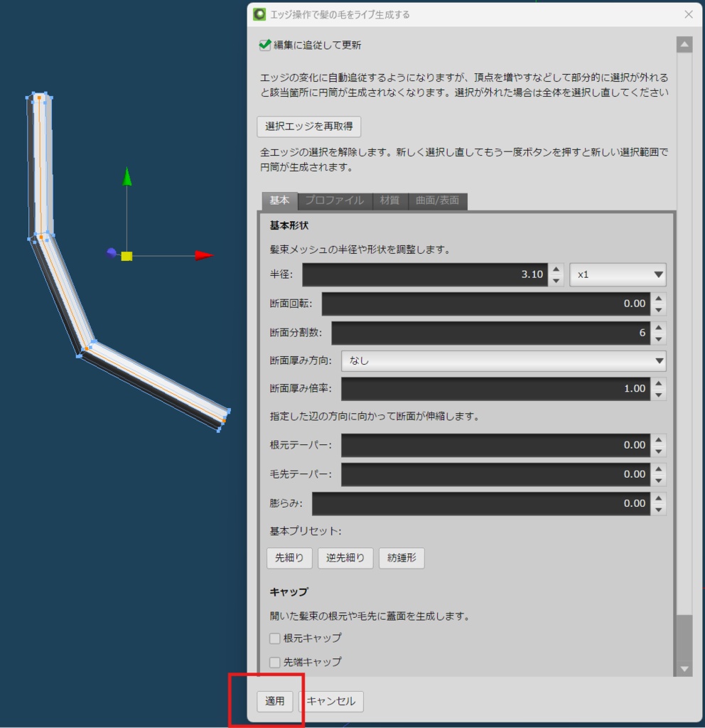The image size is (705, 728).
Task: Open the 断面厚み方向 dropdown
Action: [504, 360]
